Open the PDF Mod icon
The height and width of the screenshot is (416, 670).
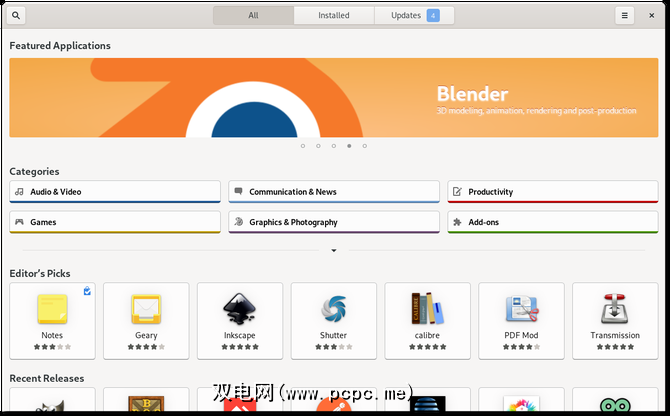click(521, 309)
